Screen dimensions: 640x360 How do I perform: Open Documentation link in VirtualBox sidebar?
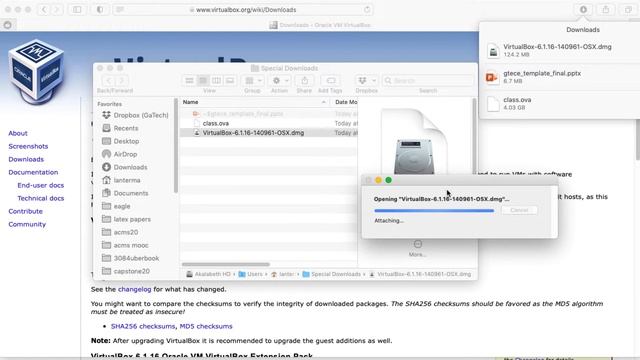(x=33, y=172)
